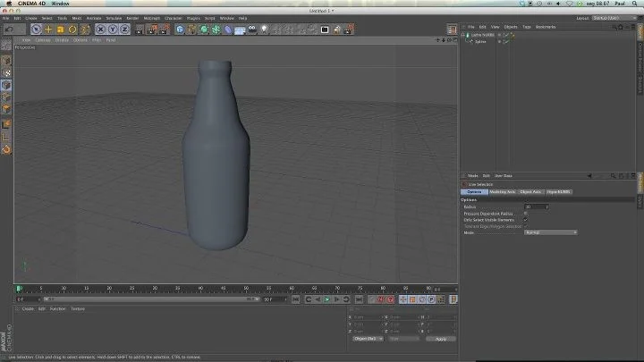Open viewport Cameras menu

coord(43,40)
